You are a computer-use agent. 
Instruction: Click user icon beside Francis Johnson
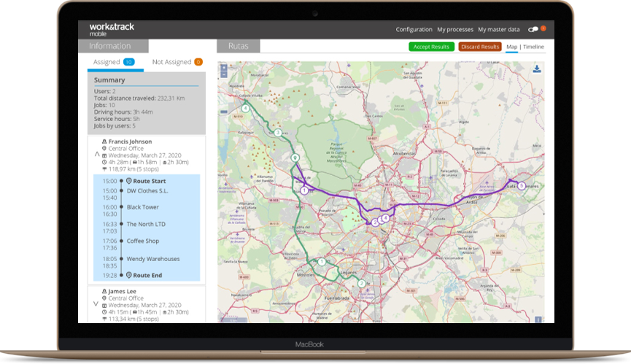point(104,142)
